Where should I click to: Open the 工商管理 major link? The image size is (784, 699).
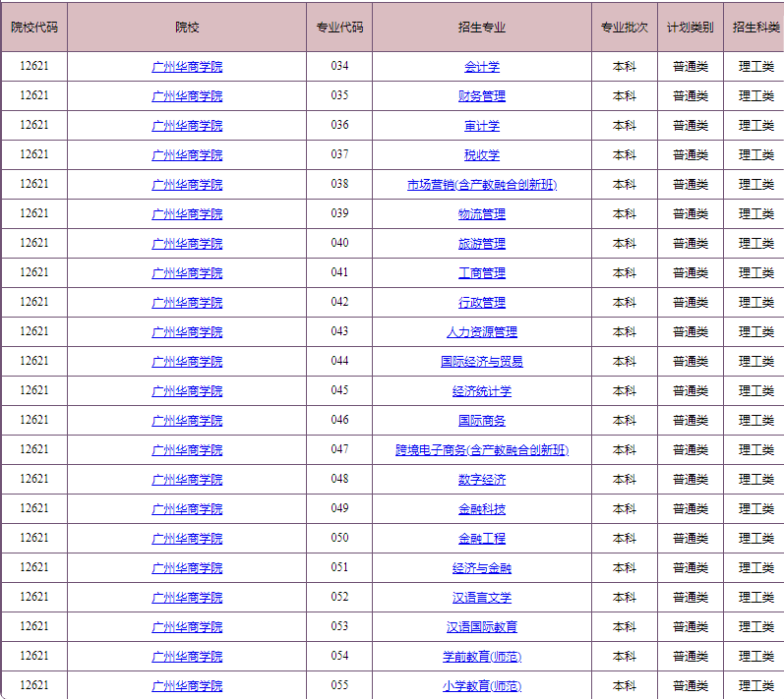[481, 272]
